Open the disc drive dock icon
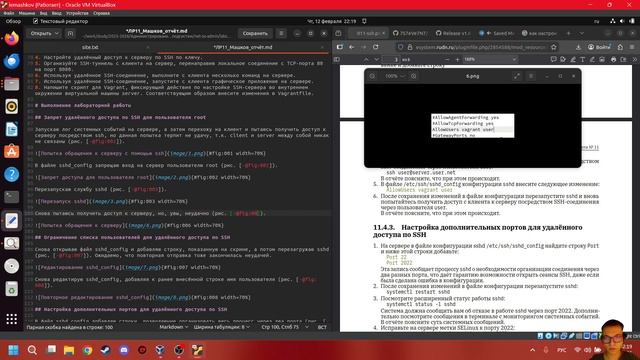Screen dimensions: 640x360 coord(11,266)
